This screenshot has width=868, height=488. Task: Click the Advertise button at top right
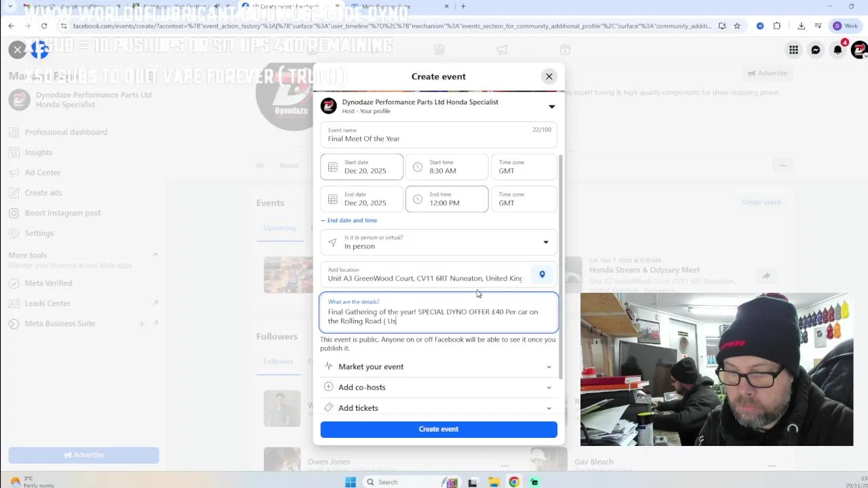(767, 73)
